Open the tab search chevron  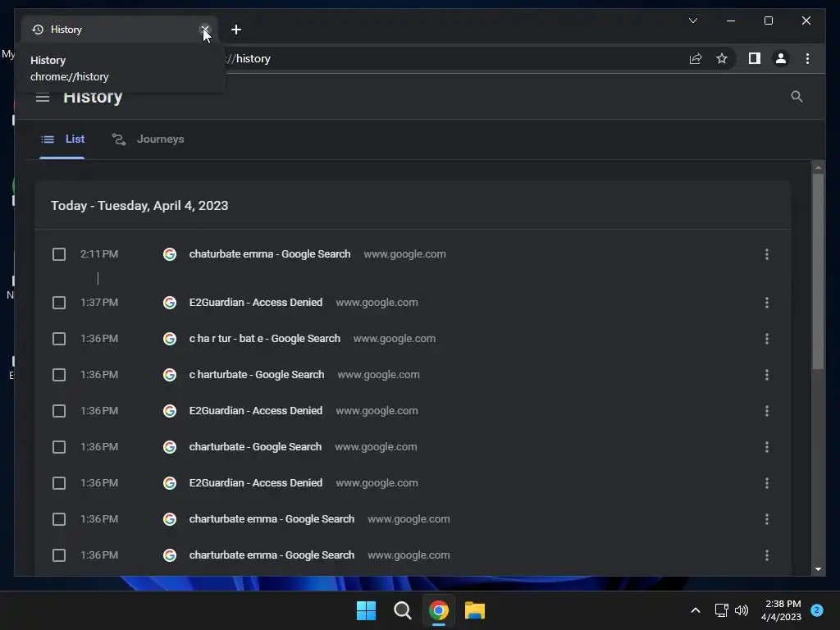692,21
